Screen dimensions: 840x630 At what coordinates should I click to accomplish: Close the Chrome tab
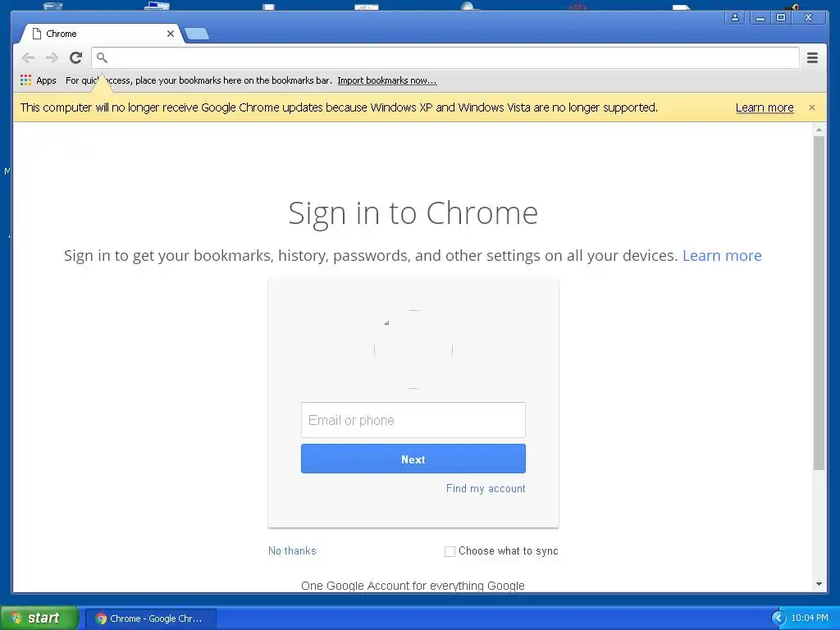click(x=171, y=33)
